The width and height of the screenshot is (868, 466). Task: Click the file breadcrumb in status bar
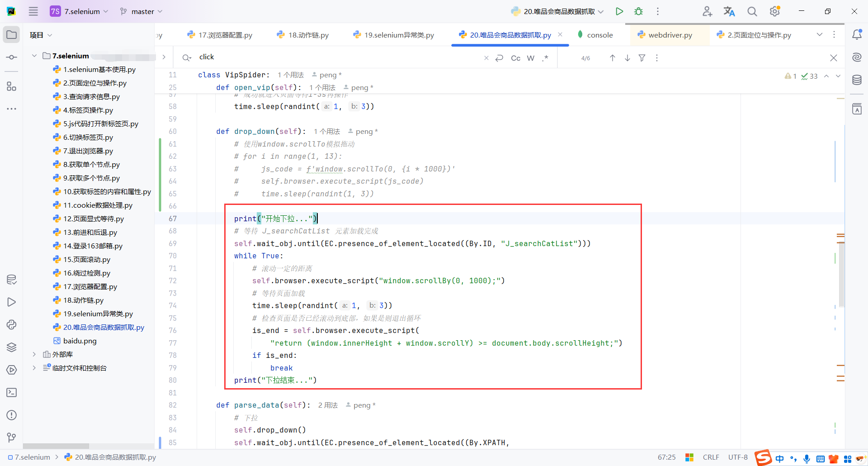pyautogui.click(x=110, y=457)
